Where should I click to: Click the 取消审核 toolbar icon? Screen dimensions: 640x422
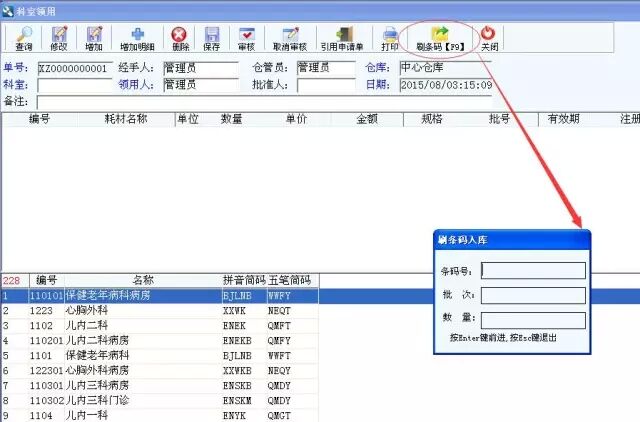tap(290, 38)
